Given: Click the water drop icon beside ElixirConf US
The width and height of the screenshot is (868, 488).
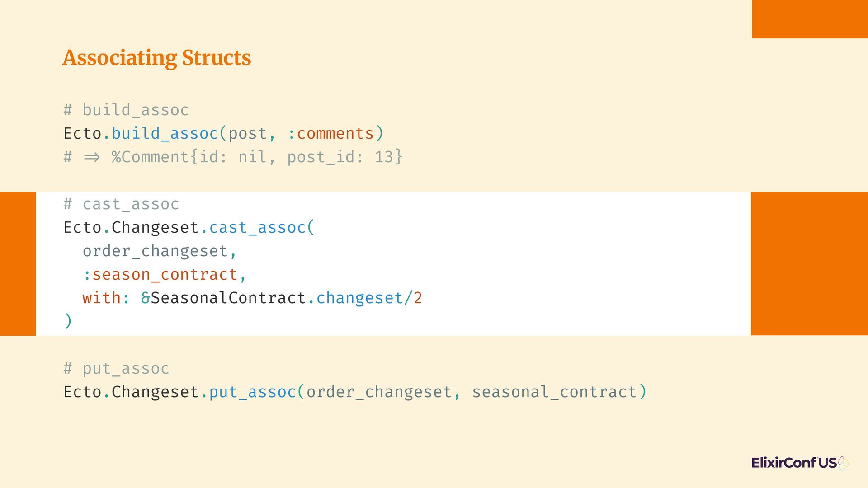Looking at the screenshot, I should [843, 463].
